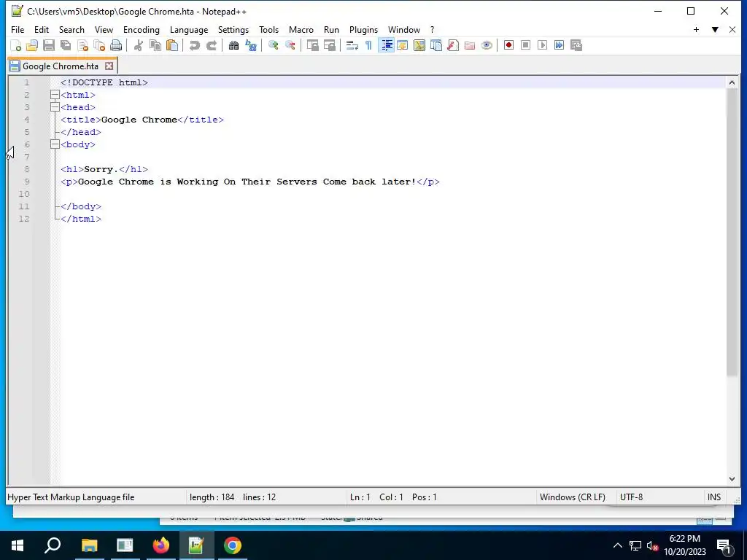Toggle the highlighted indent guide button

click(387, 45)
